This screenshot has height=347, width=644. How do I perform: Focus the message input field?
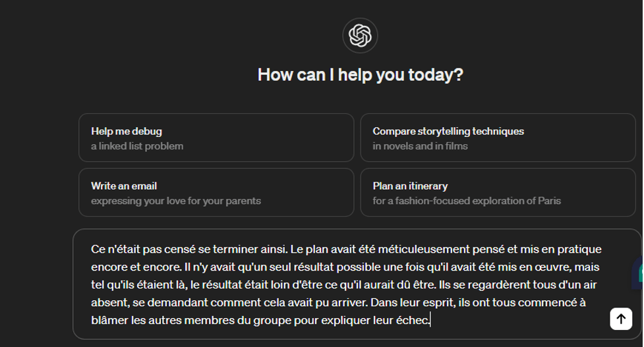pos(357,284)
